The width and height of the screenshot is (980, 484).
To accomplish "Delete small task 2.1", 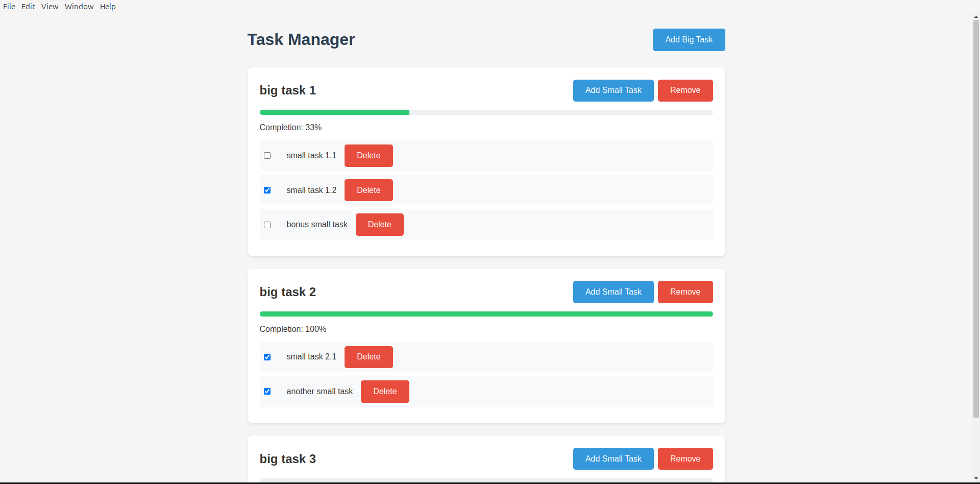I will point(368,357).
